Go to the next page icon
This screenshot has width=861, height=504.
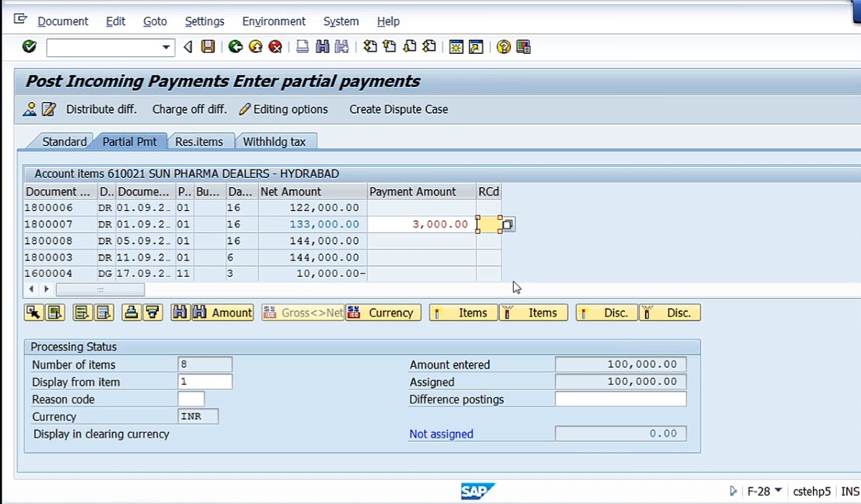[410, 47]
